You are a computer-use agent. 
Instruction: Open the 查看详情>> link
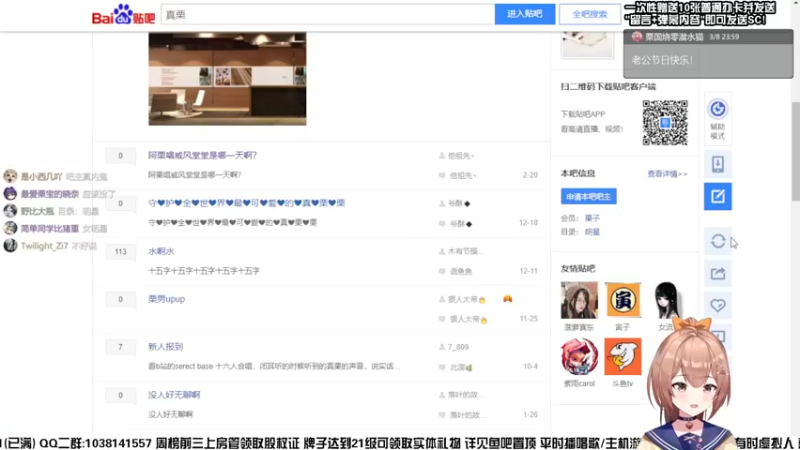pos(667,174)
